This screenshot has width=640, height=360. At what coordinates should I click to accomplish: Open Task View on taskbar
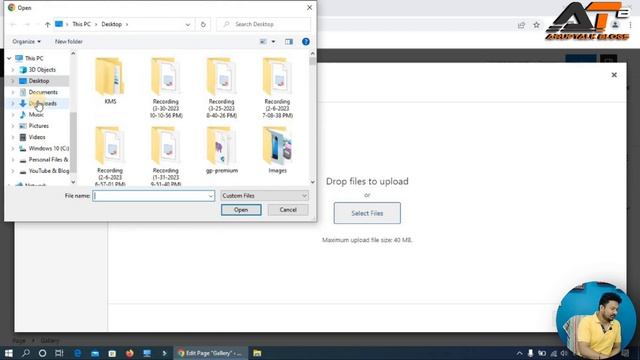(x=59, y=353)
